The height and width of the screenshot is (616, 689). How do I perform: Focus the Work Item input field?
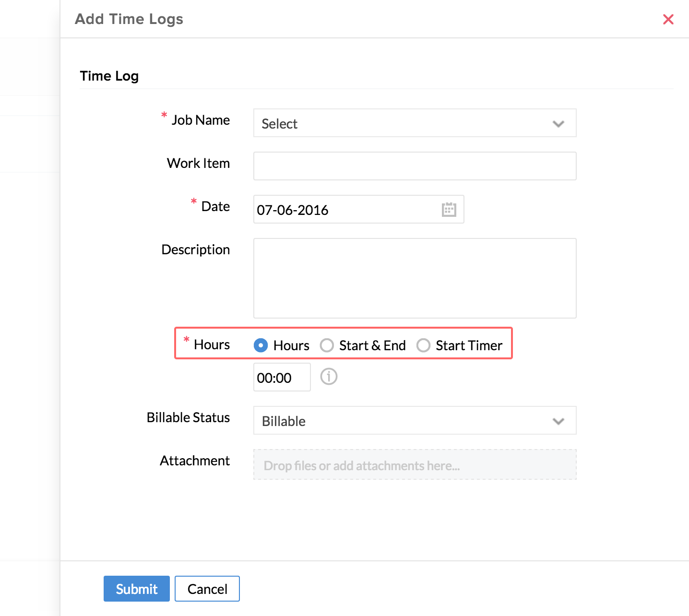coord(415,166)
